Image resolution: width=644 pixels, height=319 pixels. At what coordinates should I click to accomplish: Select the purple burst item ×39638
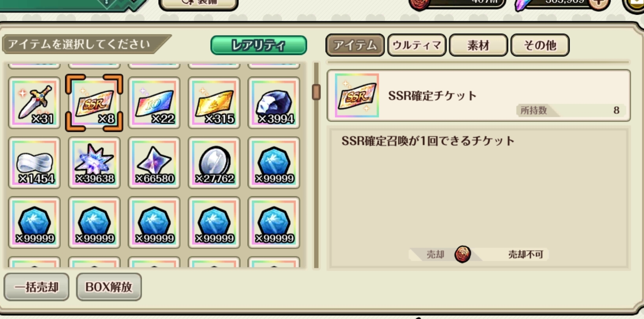(x=94, y=163)
